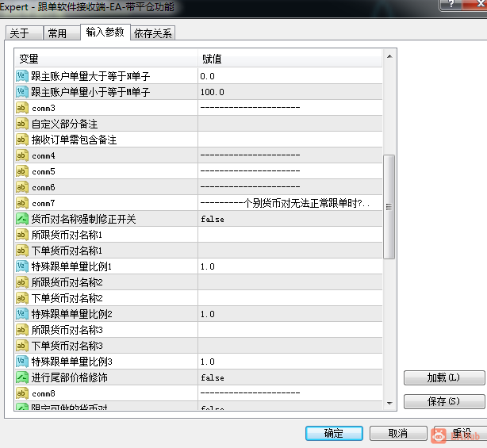Viewport: 487px width, 448px height.
Task: Click the ab icon beside 所跟货币对名称3
Action: tap(21, 329)
